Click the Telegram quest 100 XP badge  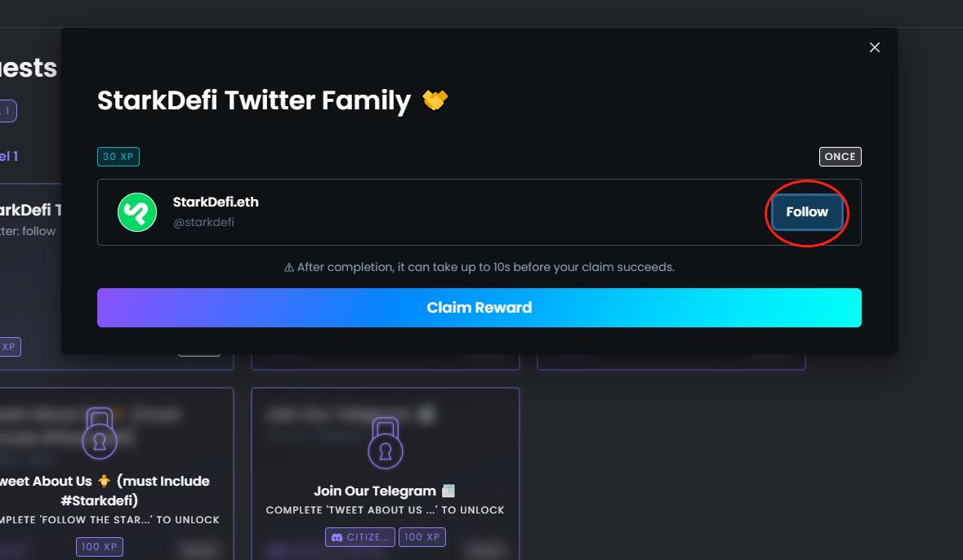423,537
